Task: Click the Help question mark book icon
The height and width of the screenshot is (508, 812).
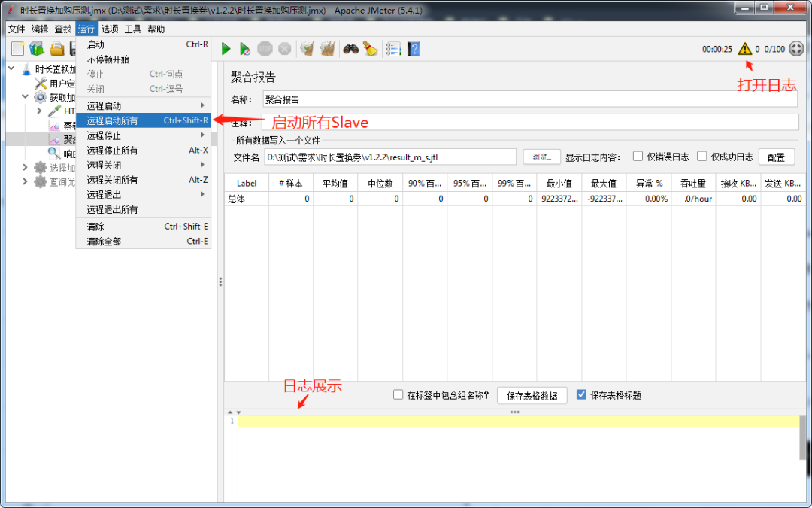Action: tap(414, 49)
